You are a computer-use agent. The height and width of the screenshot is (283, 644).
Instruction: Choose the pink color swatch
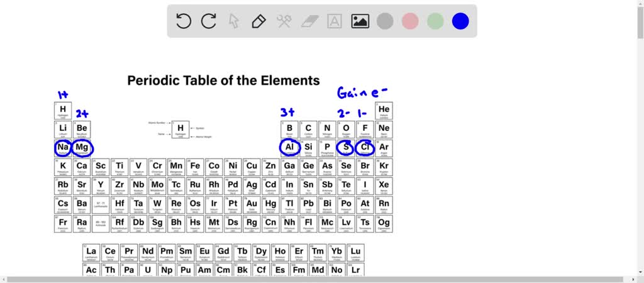(410, 21)
